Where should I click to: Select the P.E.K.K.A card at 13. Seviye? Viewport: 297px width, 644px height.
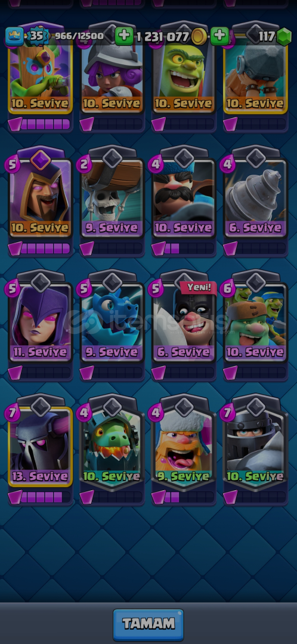(x=41, y=447)
